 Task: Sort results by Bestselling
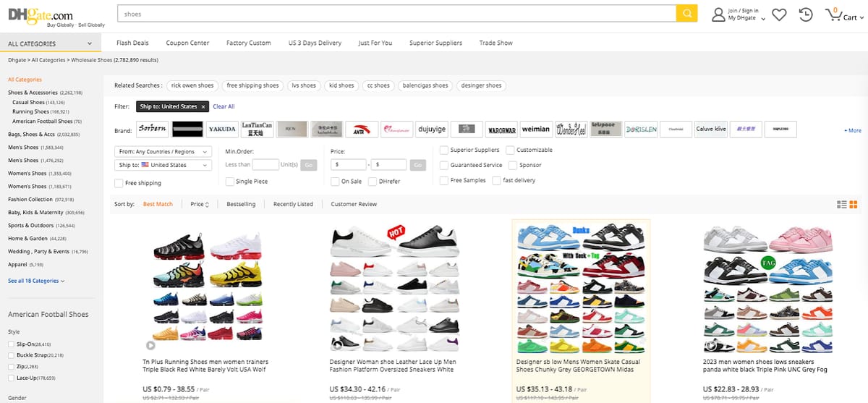point(241,204)
